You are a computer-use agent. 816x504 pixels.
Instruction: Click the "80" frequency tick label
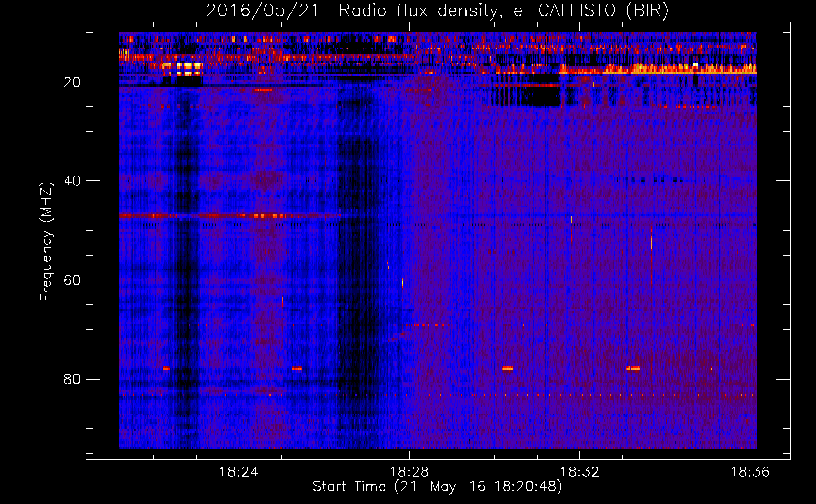tap(73, 379)
